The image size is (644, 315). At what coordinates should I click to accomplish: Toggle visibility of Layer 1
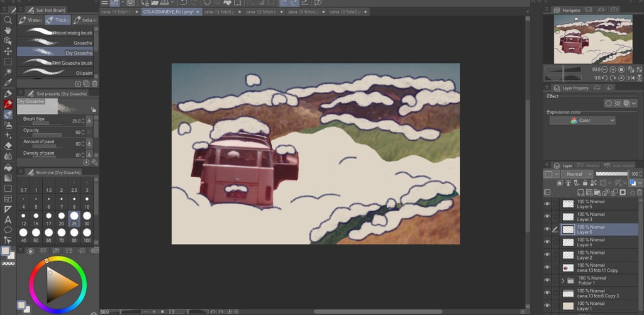pyautogui.click(x=547, y=306)
